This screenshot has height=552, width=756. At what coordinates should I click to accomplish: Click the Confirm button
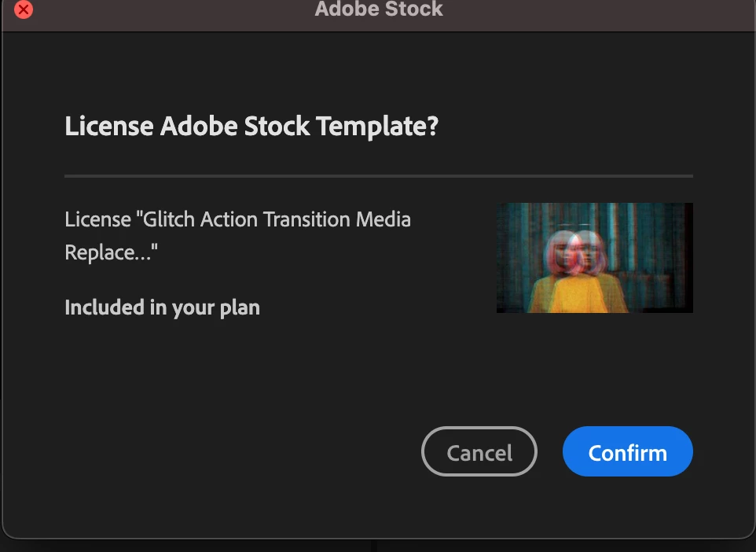tap(627, 452)
